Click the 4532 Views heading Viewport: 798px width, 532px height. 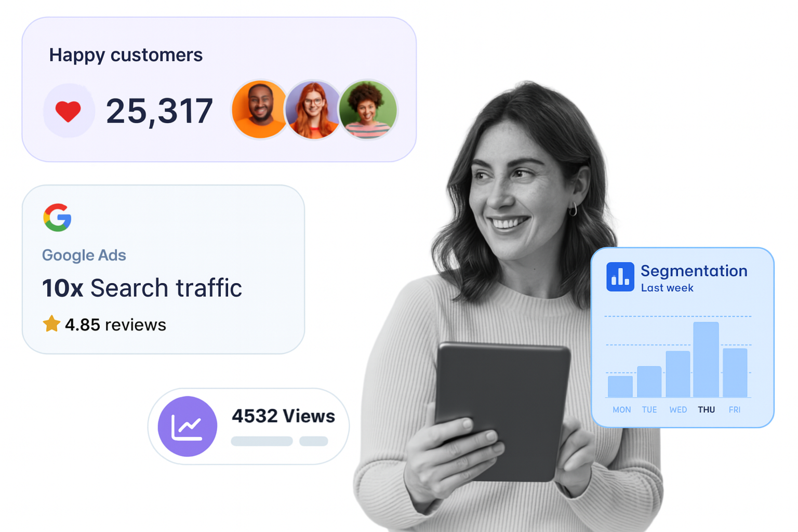pos(283,416)
